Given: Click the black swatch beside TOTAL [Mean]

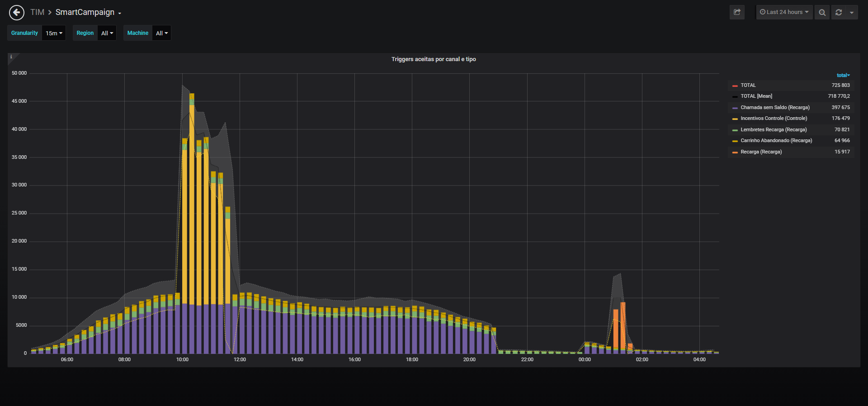Looking at the screenshot, I should [x=735, y=96].
